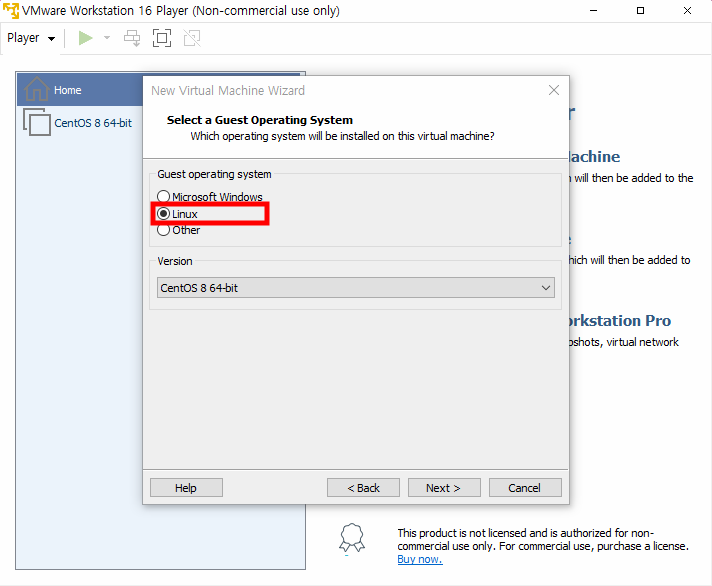Cancel the New Virtual Machine Wizard
This screenshot has height=586, width=712.
[525, 488]
